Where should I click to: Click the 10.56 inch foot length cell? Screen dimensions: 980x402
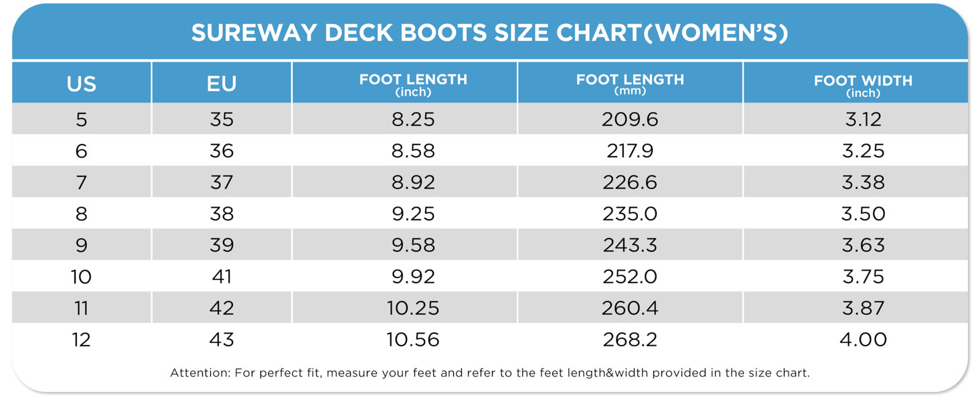coord(413,340)
